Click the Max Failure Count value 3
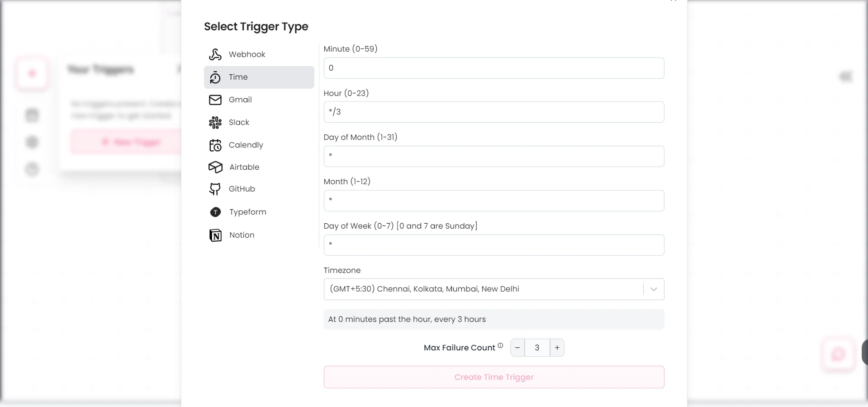The width and height of the screenshot is (868, 407). coord(537,348)
